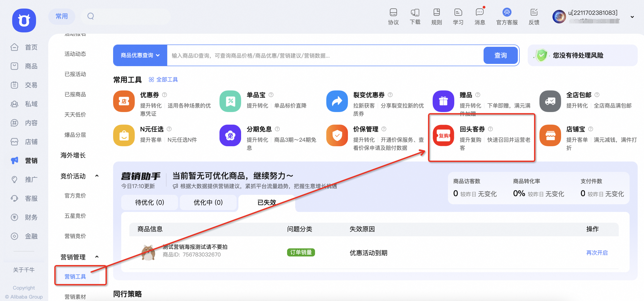Open the 全部工具 link
This screenshot has width=644, height=301.
164,80
